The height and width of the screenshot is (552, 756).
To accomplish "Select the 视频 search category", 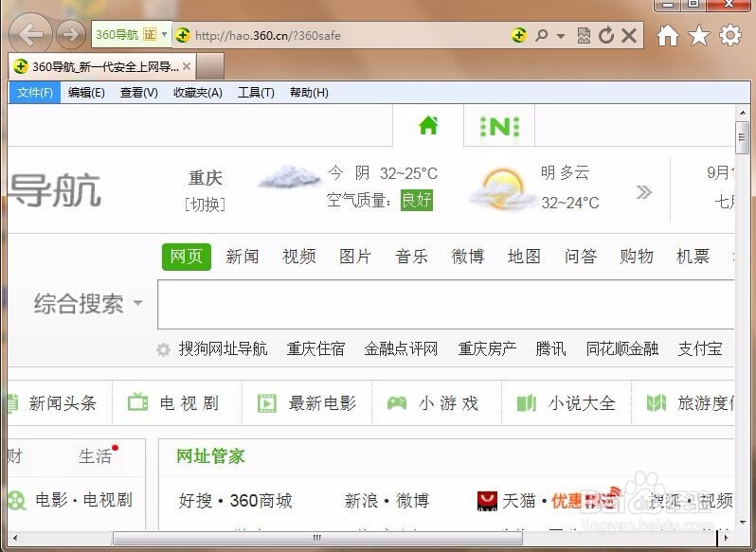I will (x=299, y=257).
